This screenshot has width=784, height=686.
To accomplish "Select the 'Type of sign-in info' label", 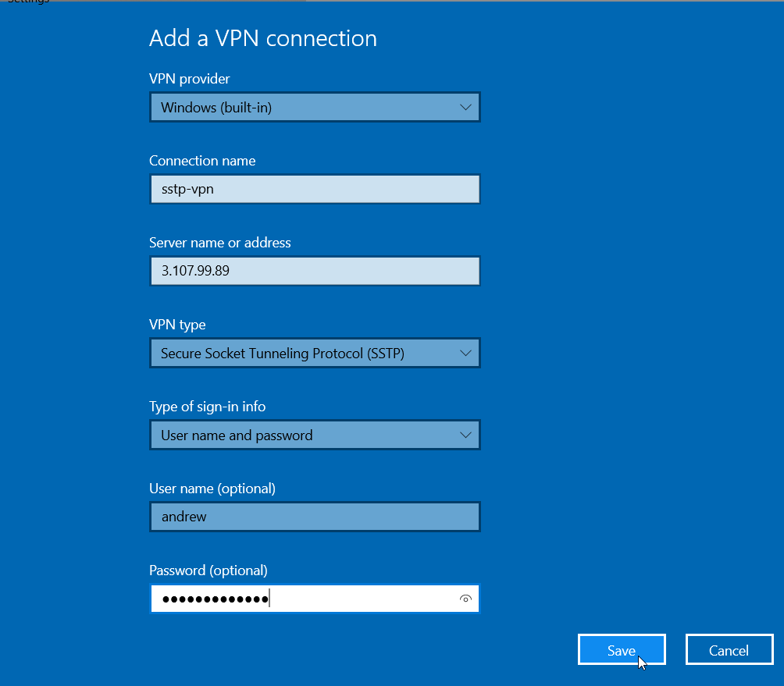I will tap(208, 407).
